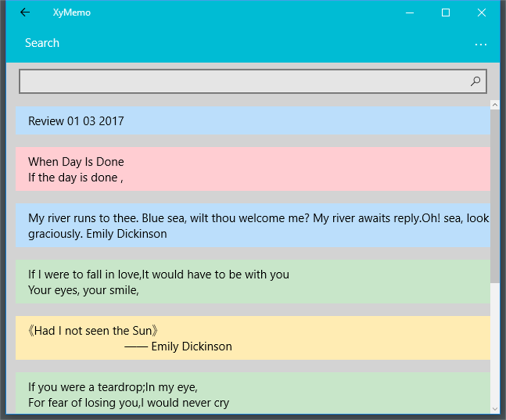Open the 'My river runs to thee' memo
Screen dimensions: 506x420
point(252,225)
